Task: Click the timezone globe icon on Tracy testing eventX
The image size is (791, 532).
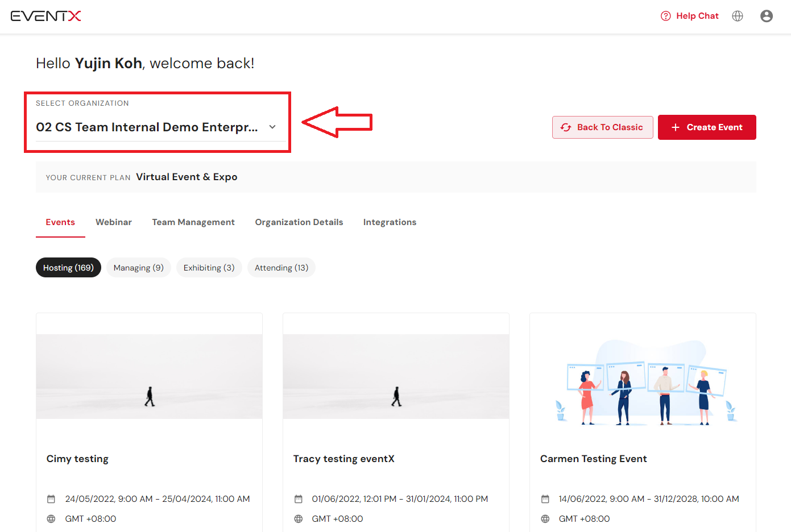Action: click(299, 519)
